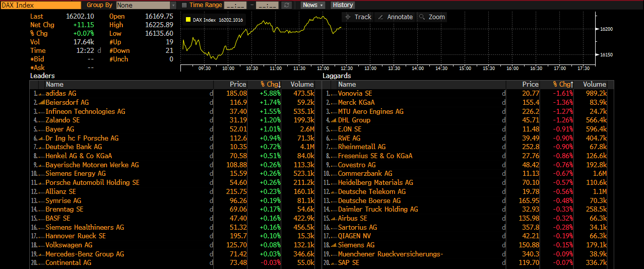Enable the Time Range checkbox

coord(184,5)
